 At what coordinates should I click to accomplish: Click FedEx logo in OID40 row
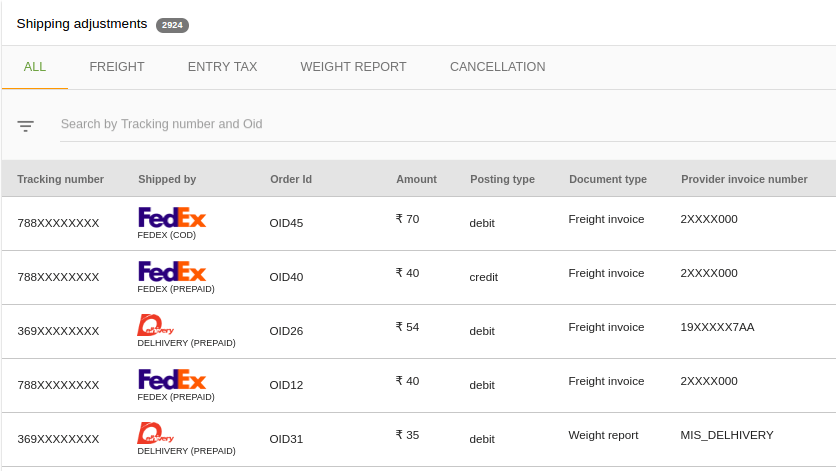click(172, 271)
